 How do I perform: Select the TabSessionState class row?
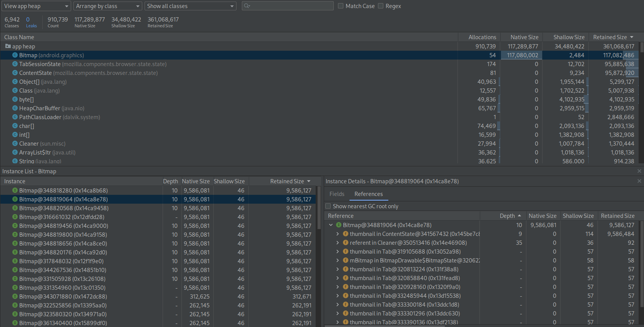point(320,64)
